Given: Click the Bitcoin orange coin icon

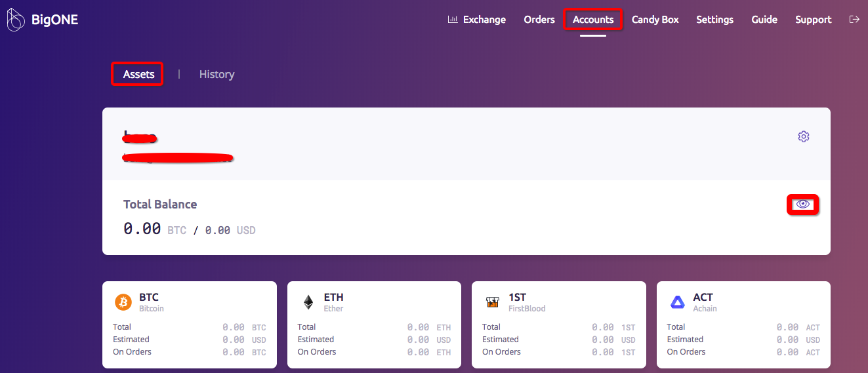Looking at the screenshot, I should [123, 302].
